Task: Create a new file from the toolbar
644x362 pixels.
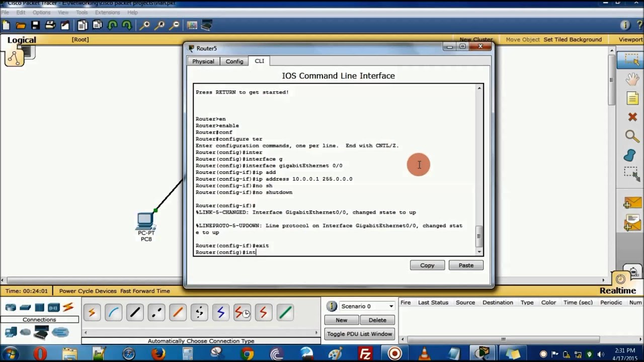Action: 6,25
